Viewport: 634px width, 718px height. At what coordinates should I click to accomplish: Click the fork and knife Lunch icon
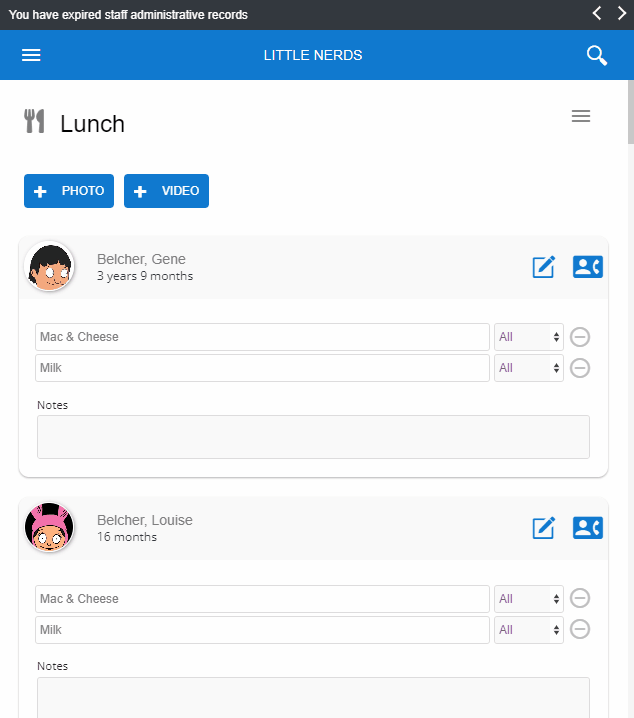click(34, 121)
